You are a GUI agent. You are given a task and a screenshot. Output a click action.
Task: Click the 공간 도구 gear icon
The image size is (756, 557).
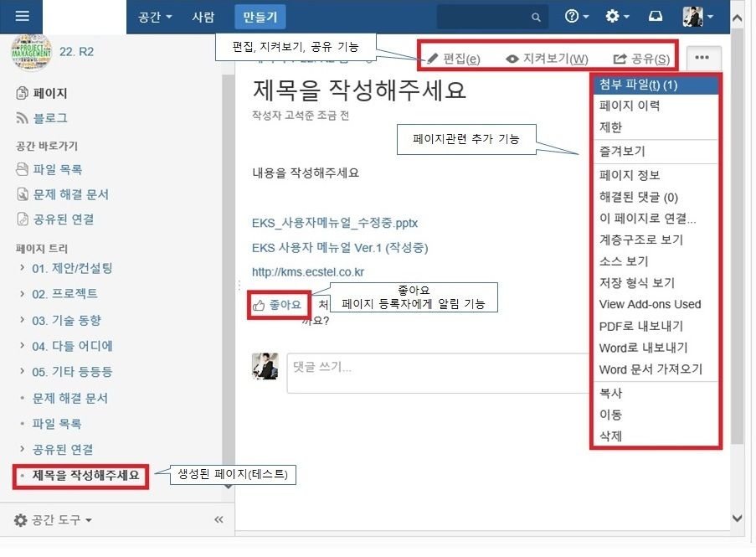[x=20, y=520]
